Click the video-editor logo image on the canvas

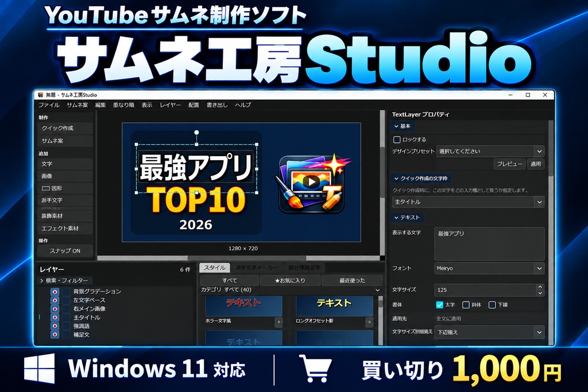click(x=312, y=183)
